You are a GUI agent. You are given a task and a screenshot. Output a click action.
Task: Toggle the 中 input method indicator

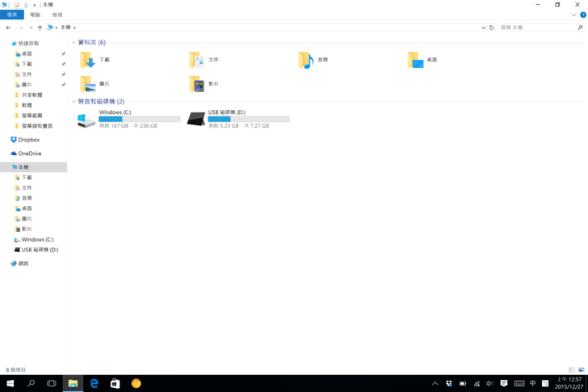point(532,383)
